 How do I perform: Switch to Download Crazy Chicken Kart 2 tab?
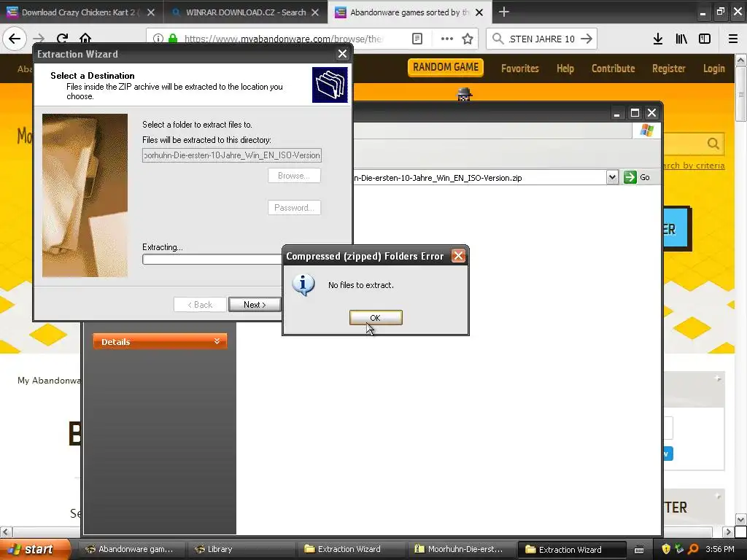point(81,12)
